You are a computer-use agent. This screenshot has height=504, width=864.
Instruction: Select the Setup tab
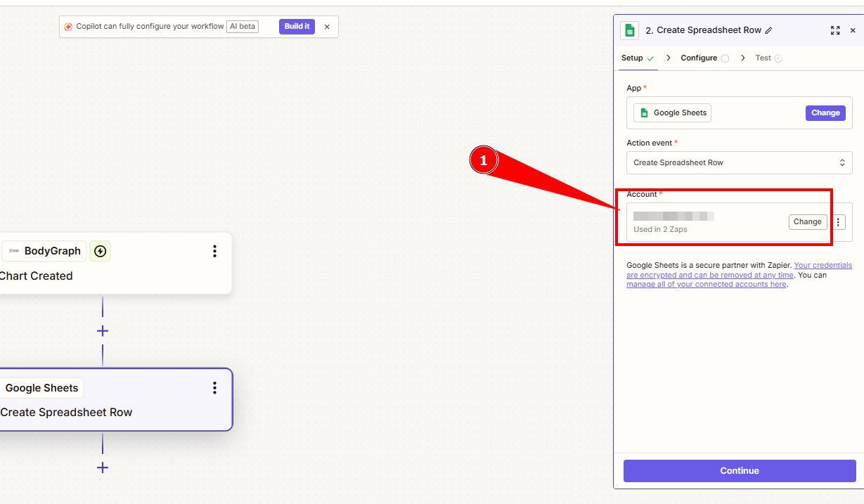632,58
